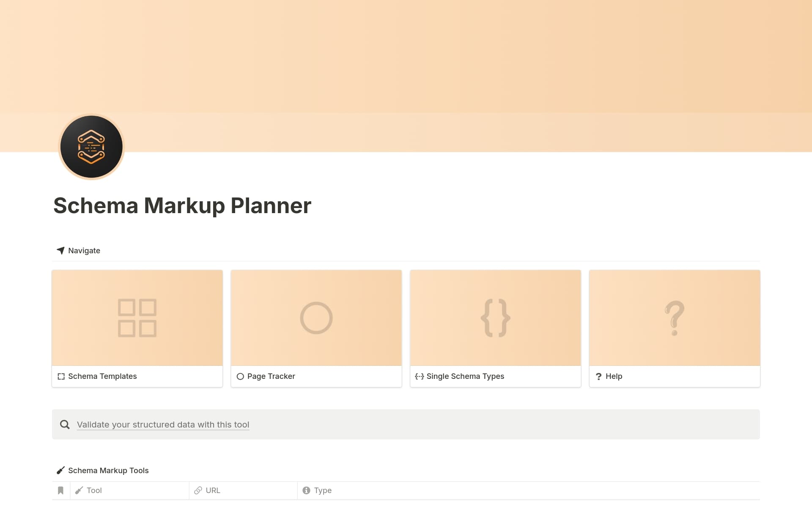
Task: Click the Schema Markup Planner page title
Action: tap(182, 206)
